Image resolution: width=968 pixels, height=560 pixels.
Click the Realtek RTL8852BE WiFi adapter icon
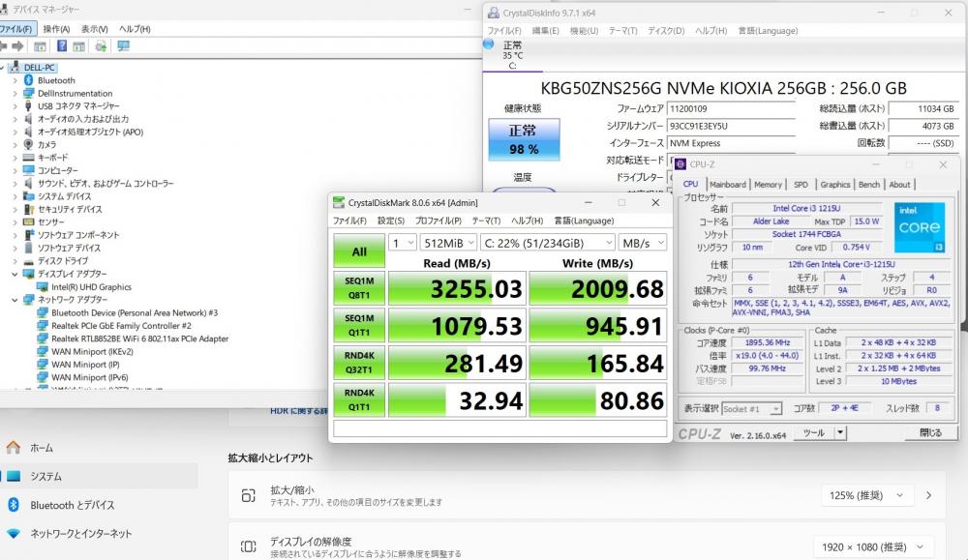tap(43, 339)
